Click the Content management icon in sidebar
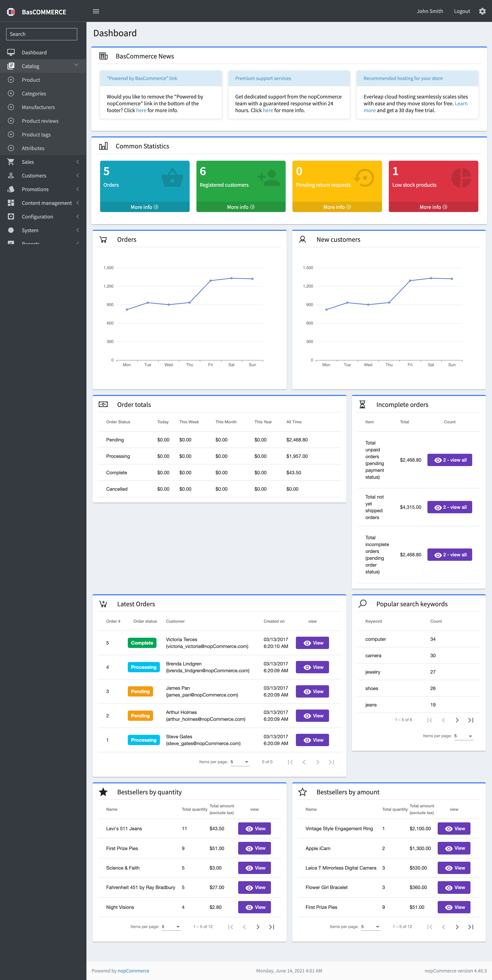Screen dimensions: 492x980 point(11,203)
